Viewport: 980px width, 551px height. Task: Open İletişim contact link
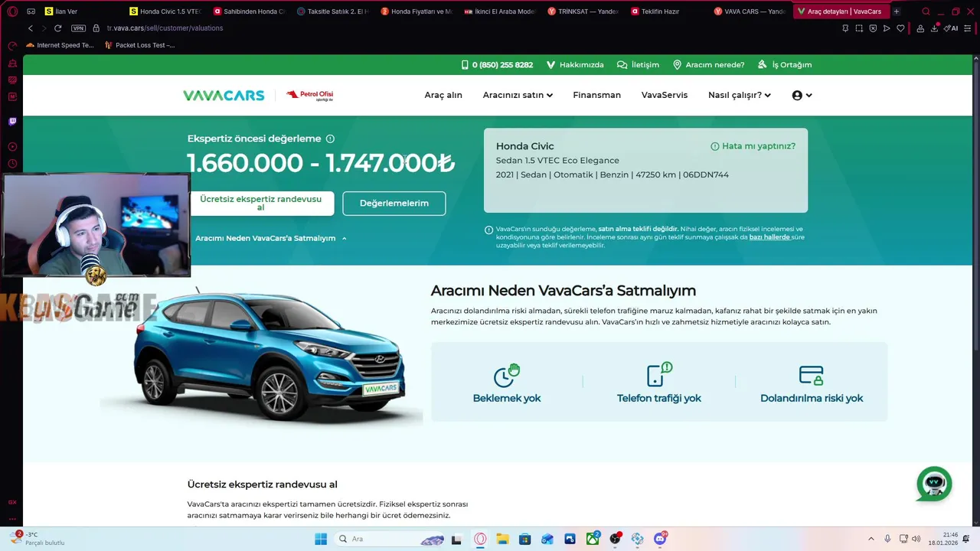[638, 65]
